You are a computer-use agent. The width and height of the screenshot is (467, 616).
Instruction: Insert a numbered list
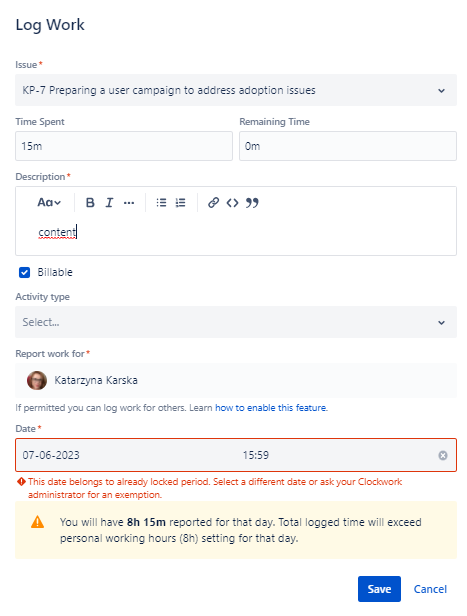[180, 203]
